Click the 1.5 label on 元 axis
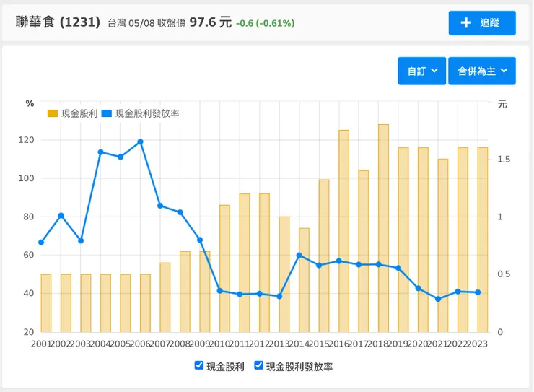The width and height of the screenshot is (534, 392). coord(504,159)
